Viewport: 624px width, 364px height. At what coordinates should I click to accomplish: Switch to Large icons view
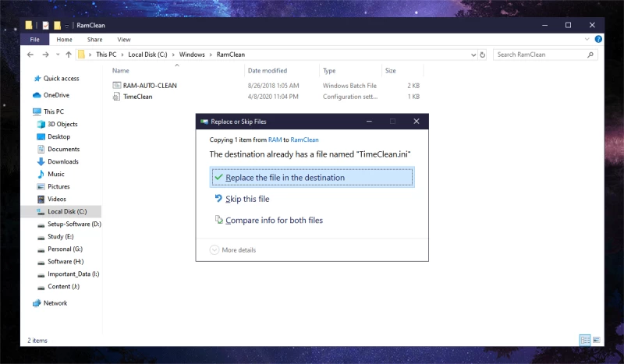pyautogui.click(x=596, y=340)
